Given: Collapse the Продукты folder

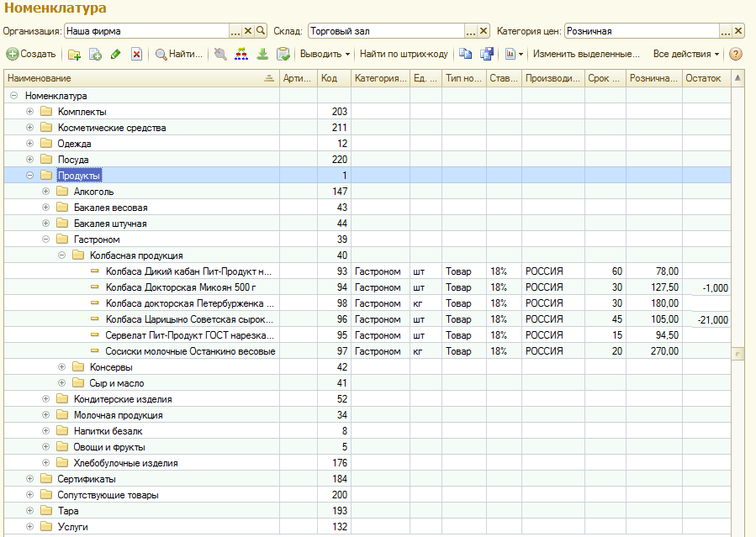Looking at the screenshot, I should (x=30, y=176).
